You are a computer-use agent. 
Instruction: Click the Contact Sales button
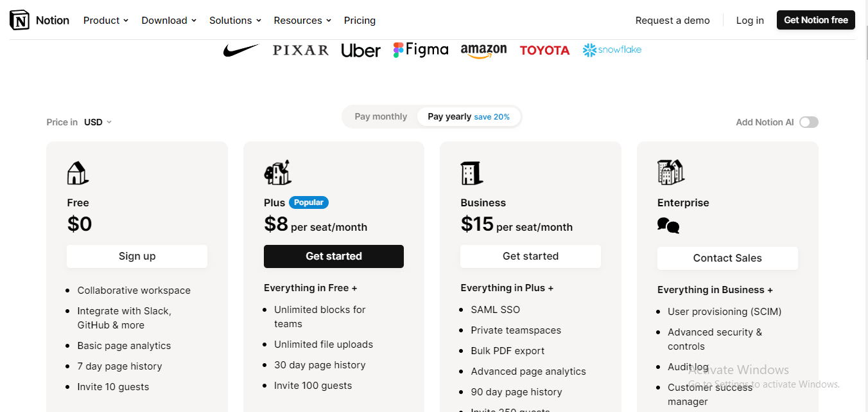(x=727, y=258)
